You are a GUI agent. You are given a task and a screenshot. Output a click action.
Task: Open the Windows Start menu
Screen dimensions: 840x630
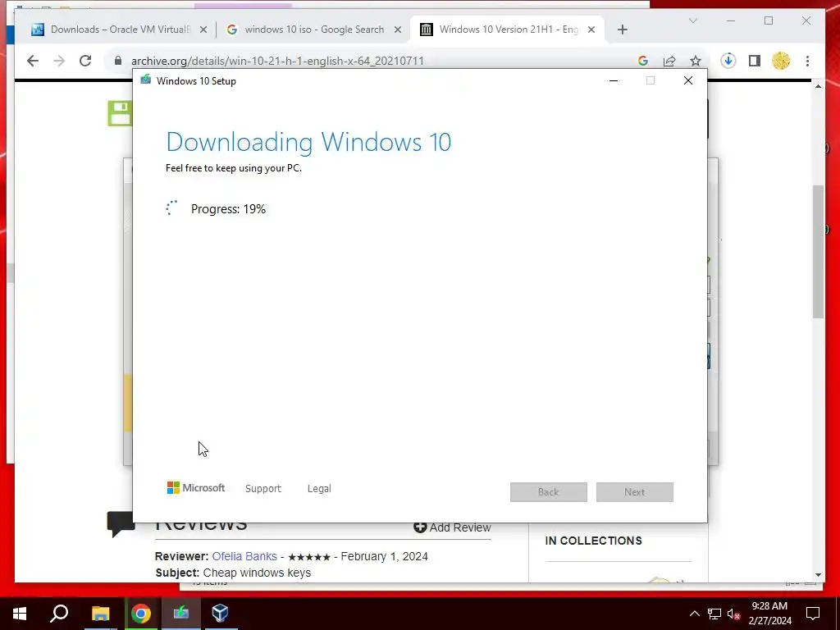[x=20, y=614]
